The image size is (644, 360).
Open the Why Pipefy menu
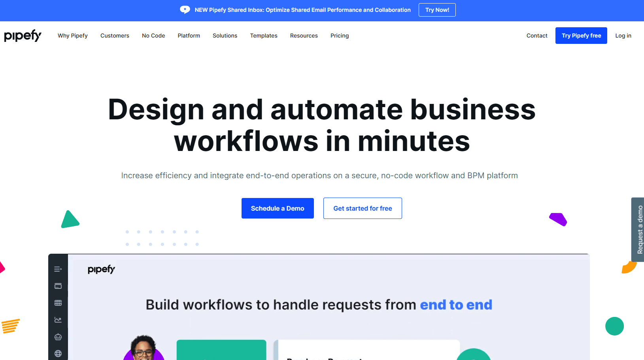(x=73, y=36)
